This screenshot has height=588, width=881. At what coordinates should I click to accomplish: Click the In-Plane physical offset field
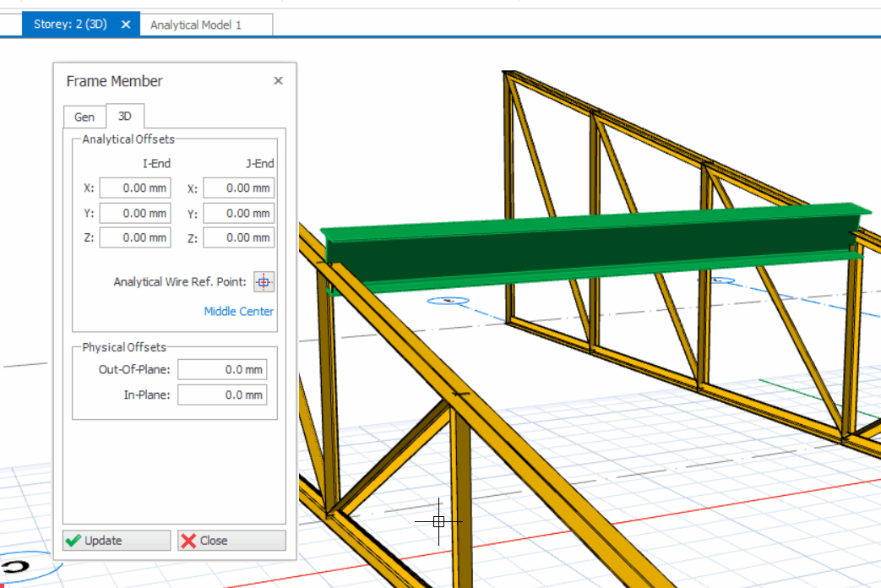pos(222,395)
